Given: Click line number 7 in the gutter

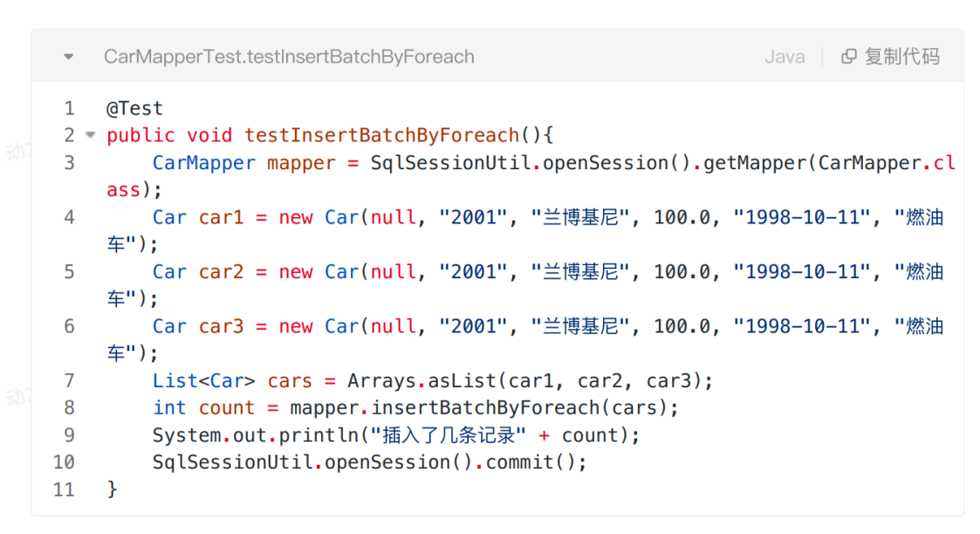Looking at the screenshot, I should [x=69, y=380].
